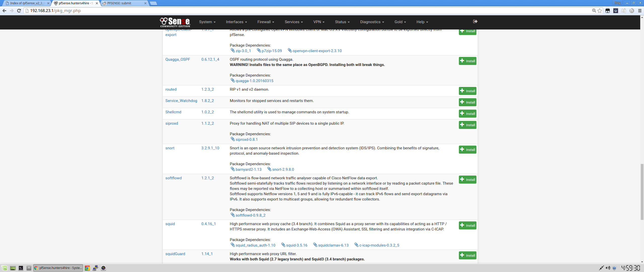644x272 pixels.
Task: Click the volume icon in system tray
Action: [x=608, y=268]
